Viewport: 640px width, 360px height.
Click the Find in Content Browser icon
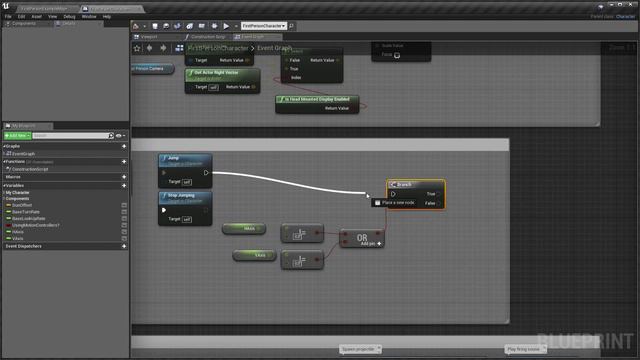pos(166,26)
